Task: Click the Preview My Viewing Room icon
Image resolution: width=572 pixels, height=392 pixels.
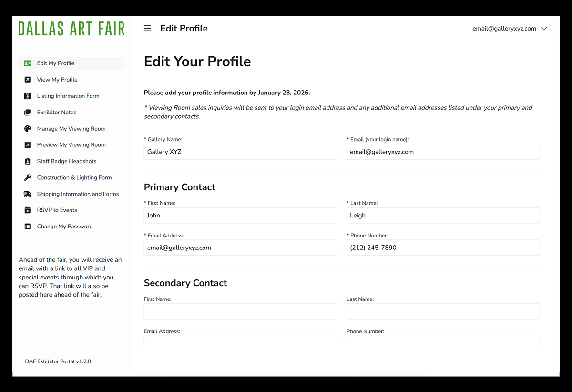Action: click(28, 144)
